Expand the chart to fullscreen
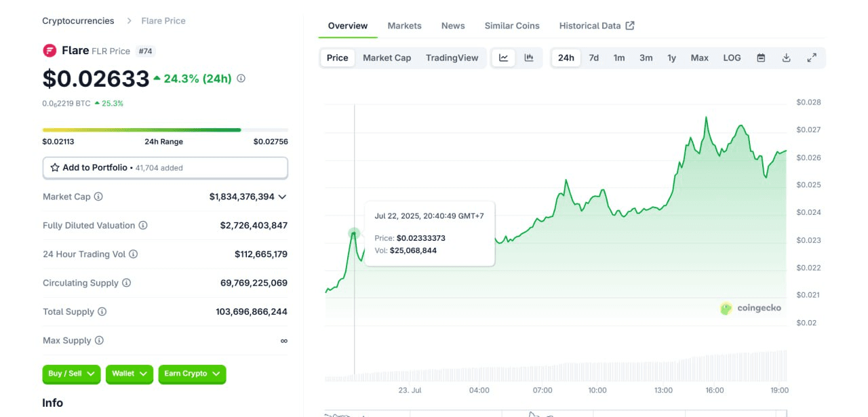This screenshot has width=868, height=417. pyautogui.click(x=812, y=58)
